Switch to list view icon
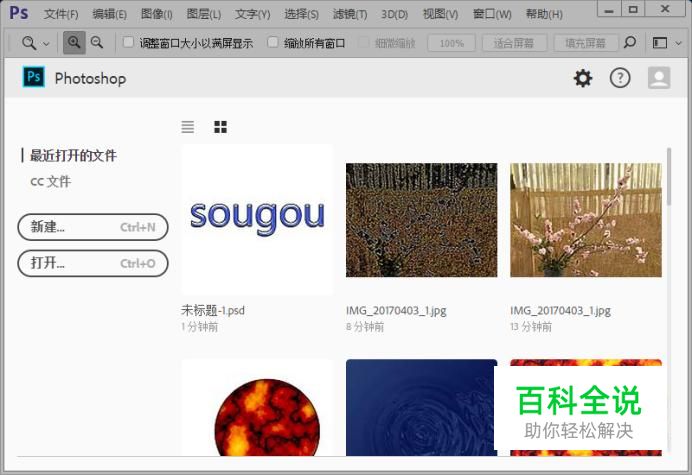The width and height of the screenshot is (692, 475). pyautogui.click(x=188, y=127)
